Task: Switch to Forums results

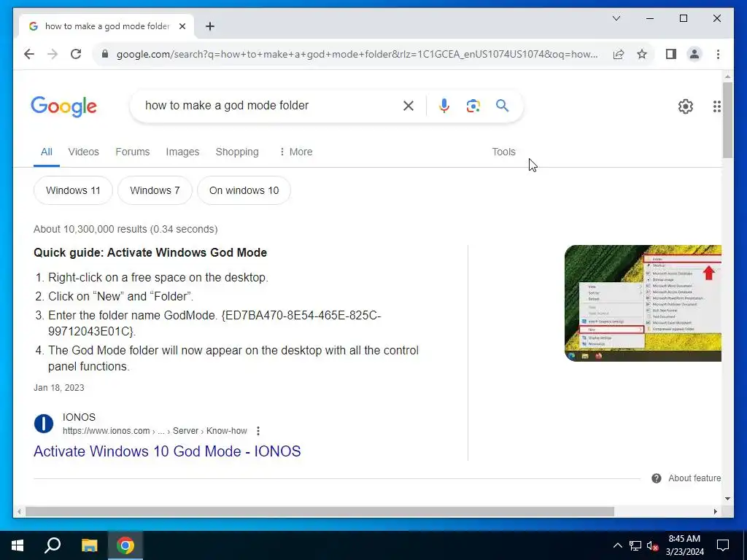Action: pos(133,152)
